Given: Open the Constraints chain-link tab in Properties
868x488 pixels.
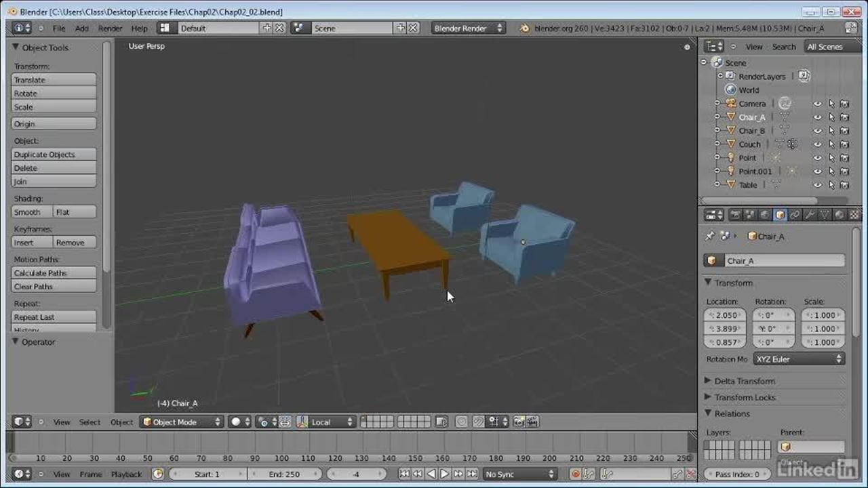Looking at the screenshot, I should click(x=795, y=215).
